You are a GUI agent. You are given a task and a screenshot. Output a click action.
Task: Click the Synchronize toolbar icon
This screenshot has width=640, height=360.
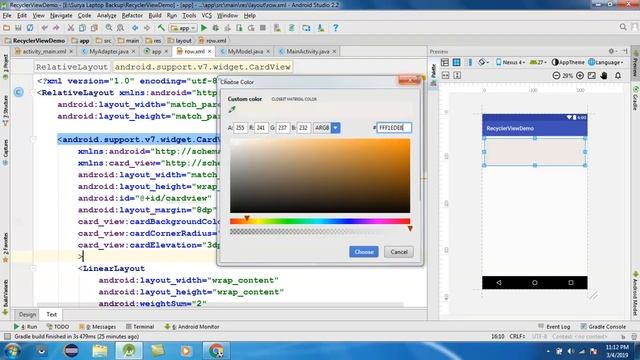point(30,28)
